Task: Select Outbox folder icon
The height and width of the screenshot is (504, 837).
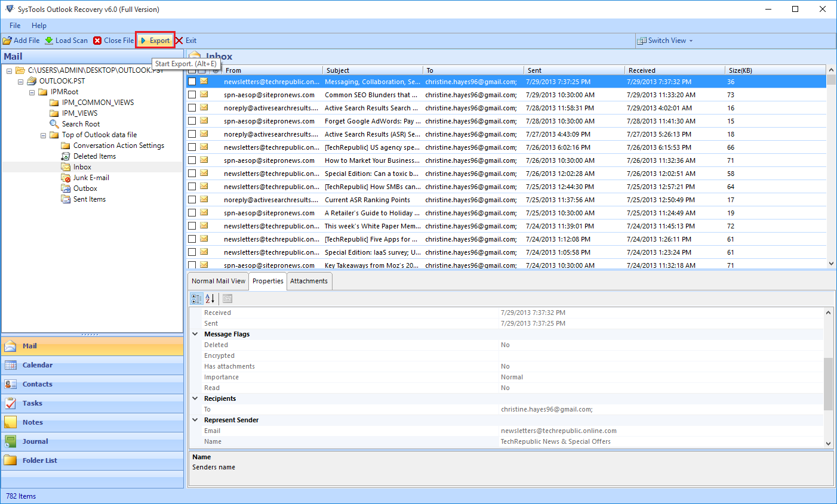Action: (x=66, y=188)
